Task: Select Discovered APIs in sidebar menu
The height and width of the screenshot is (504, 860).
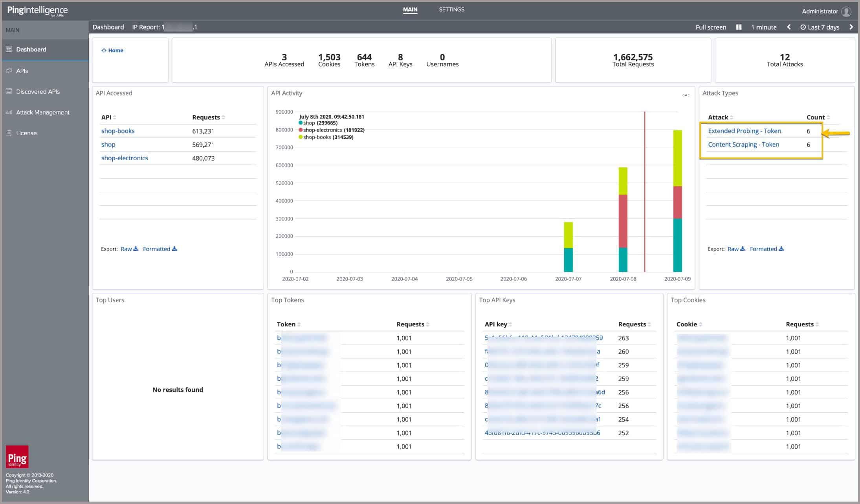Action: click(38, 92)
